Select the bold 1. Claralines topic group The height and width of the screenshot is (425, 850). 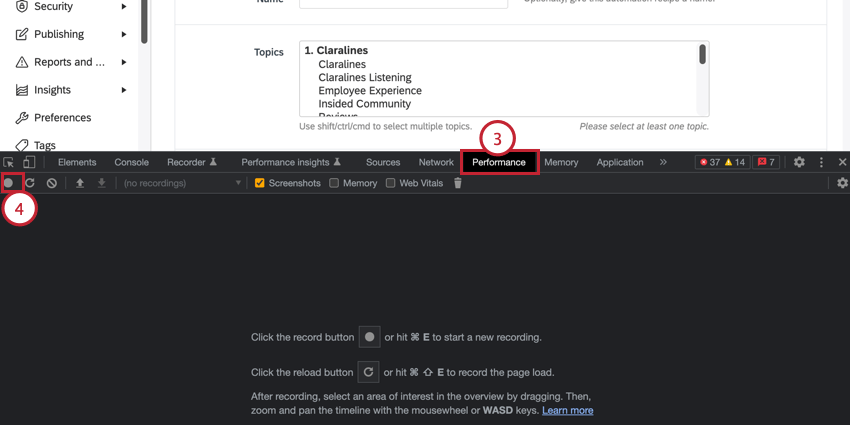click(336, 50)
